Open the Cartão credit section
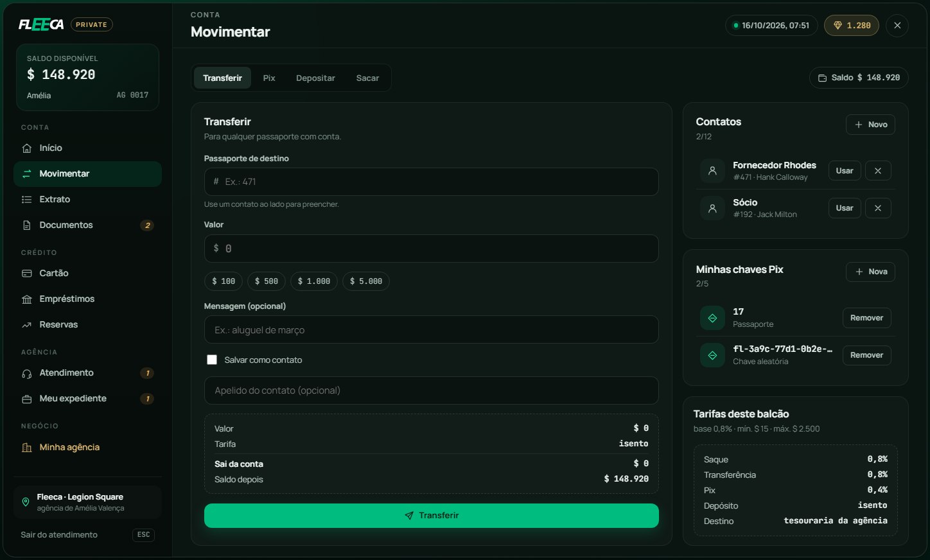930x560 pixels. [87, 273]
